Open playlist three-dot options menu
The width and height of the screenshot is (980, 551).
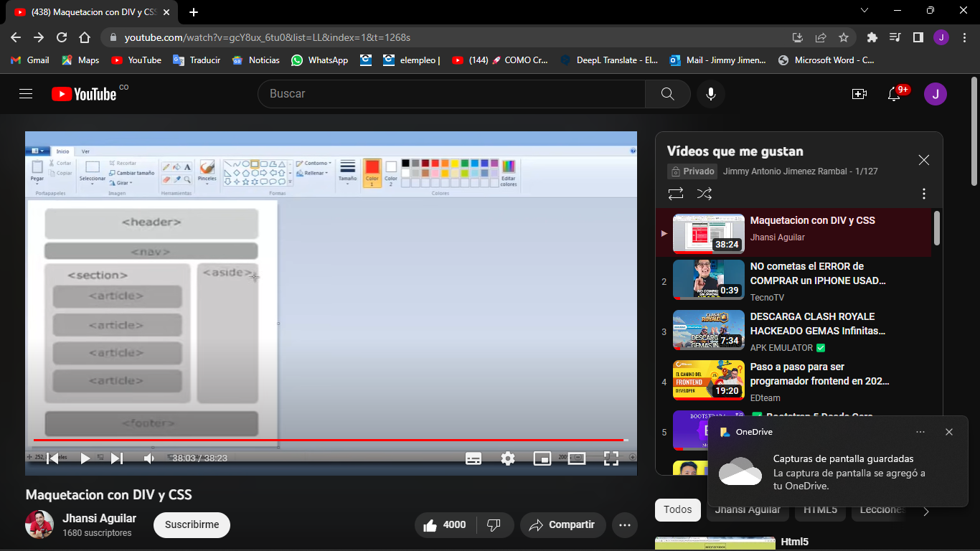pyautogui.click(x=923, y=194)
